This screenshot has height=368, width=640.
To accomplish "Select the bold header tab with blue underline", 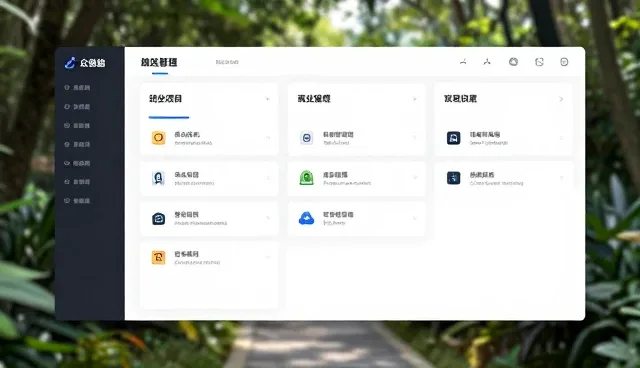I will click(x=159, y=62).
